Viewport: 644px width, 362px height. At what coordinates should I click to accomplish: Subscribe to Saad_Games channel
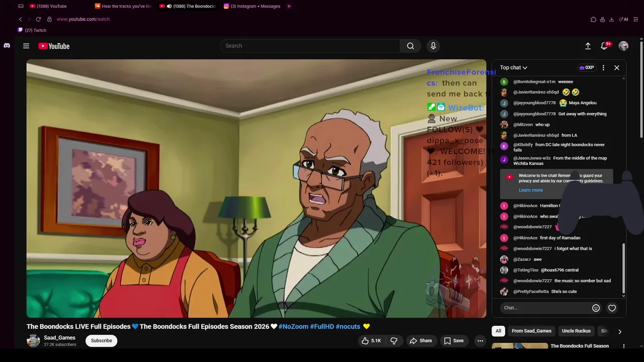click(101, 341)
